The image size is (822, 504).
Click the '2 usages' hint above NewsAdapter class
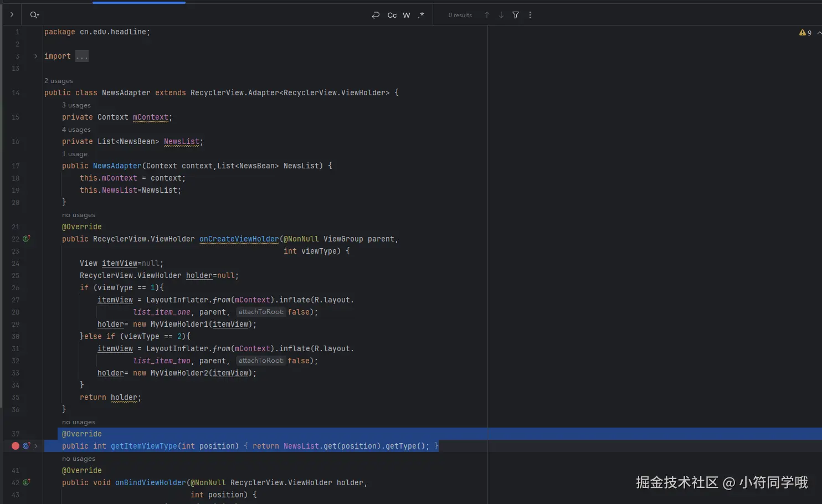[x=59, y=81]
